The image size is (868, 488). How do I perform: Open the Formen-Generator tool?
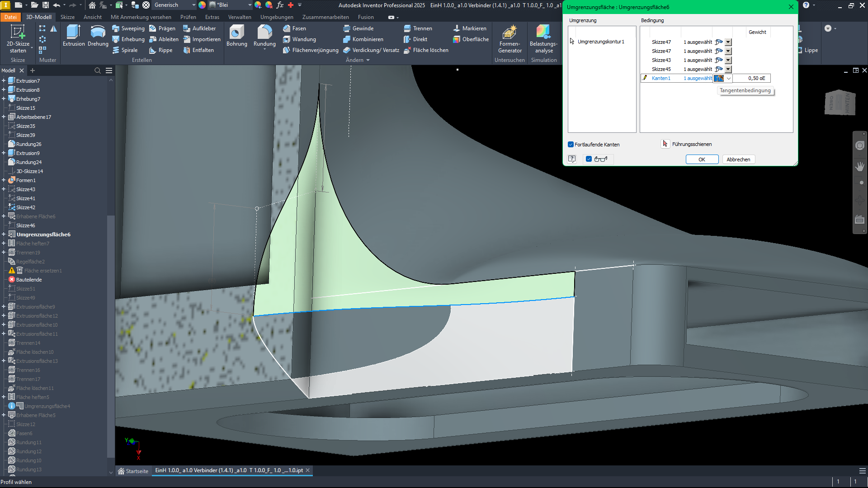click(509, 39)
